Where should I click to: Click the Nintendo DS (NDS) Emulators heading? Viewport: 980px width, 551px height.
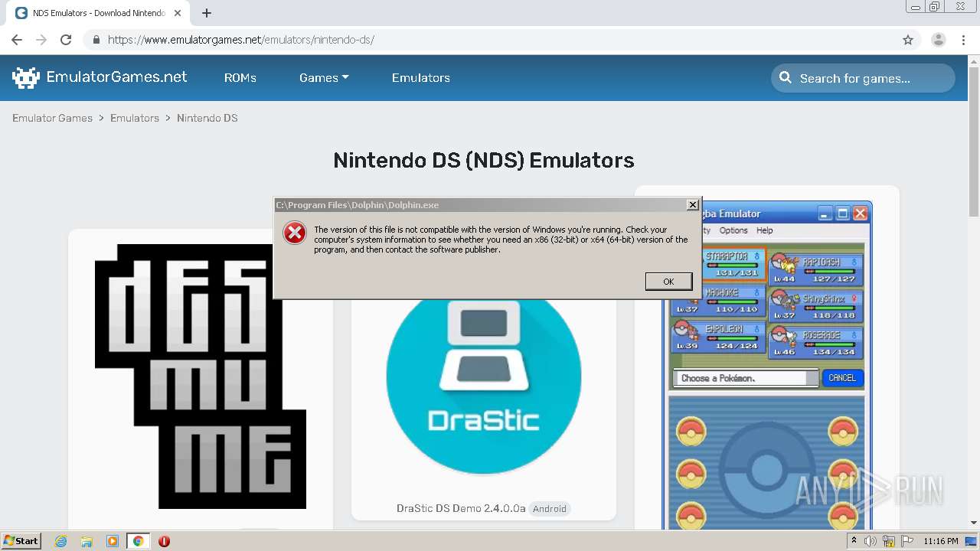484,160
